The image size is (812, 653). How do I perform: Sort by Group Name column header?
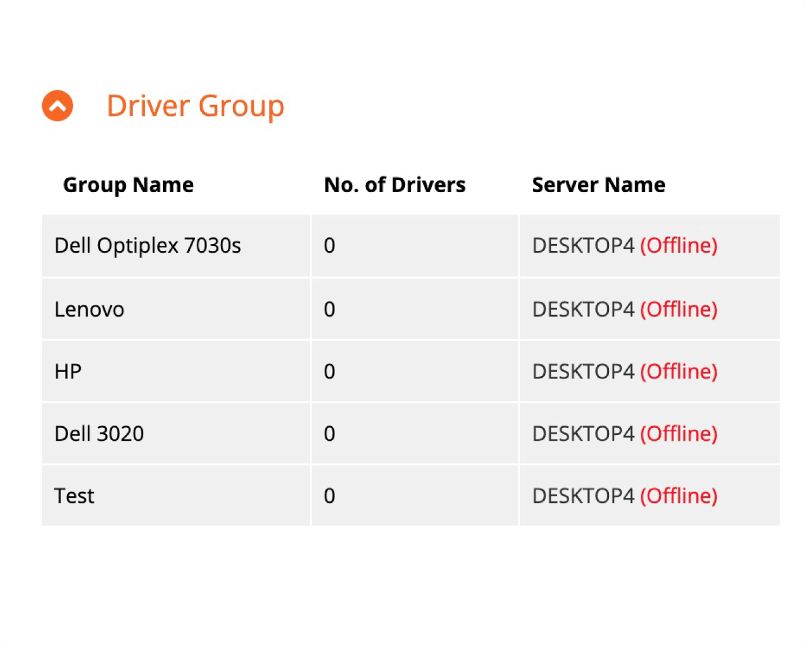pyautogui.click(x=128, y=185)
